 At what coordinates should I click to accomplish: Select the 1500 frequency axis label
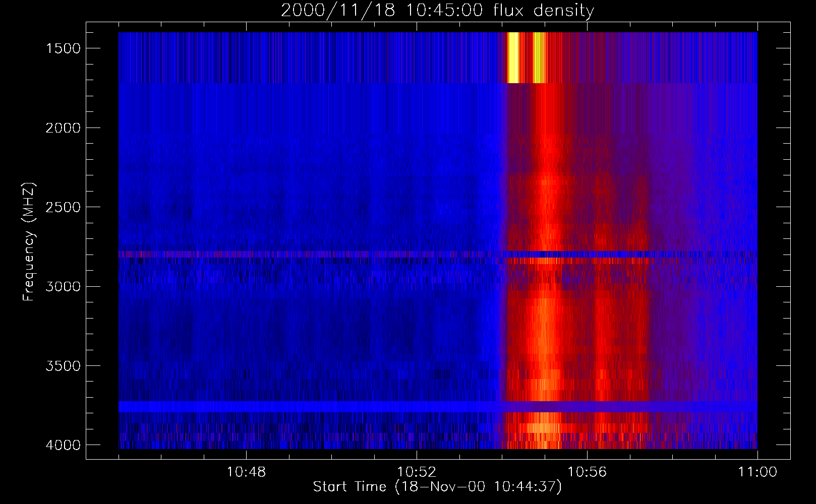pos(63,48)
